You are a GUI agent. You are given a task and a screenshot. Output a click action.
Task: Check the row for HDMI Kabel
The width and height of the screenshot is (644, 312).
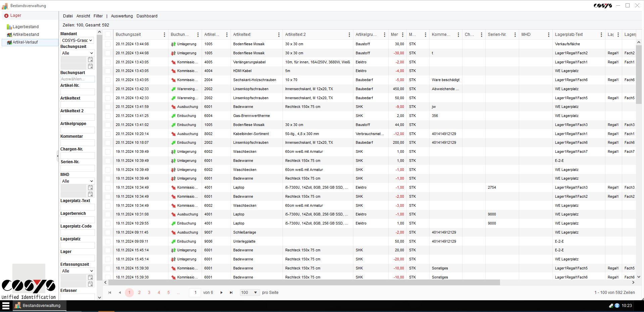(108, 71)
